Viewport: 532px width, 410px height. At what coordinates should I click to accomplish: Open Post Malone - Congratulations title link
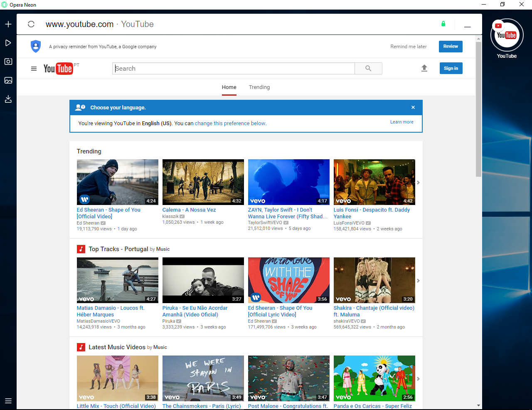(x=288, y=406)
